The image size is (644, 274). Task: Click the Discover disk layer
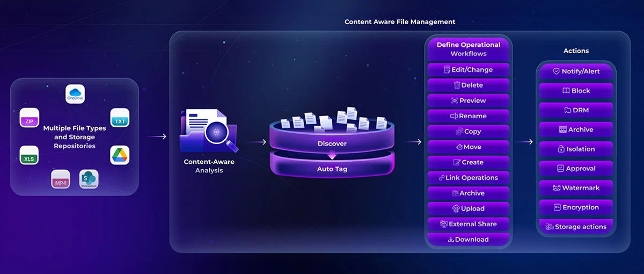(x=332, y=139)
